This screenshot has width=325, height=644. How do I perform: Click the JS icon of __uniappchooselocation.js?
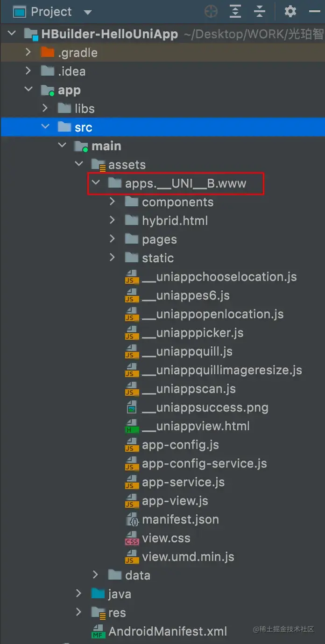(x=132, y=277)
